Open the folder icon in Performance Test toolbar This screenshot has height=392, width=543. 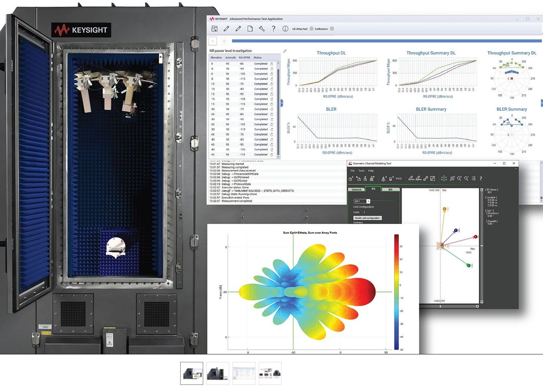[215, 28]
